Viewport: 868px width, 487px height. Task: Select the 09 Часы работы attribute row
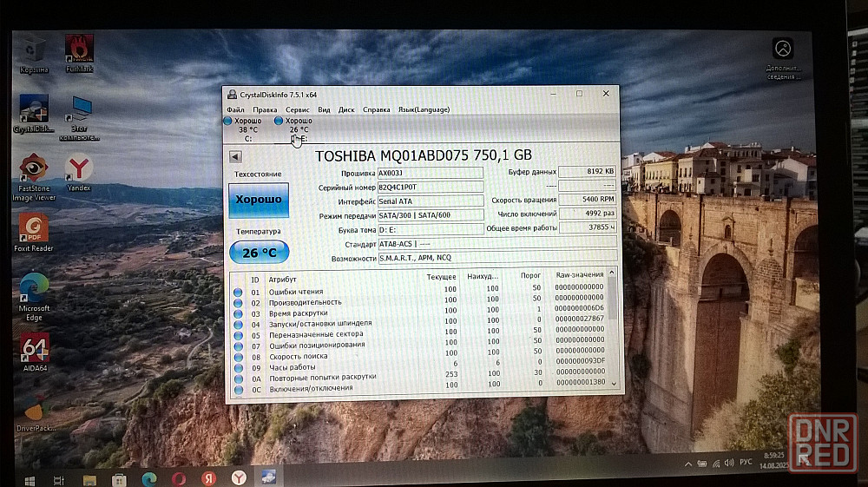[x=419, y=365]
